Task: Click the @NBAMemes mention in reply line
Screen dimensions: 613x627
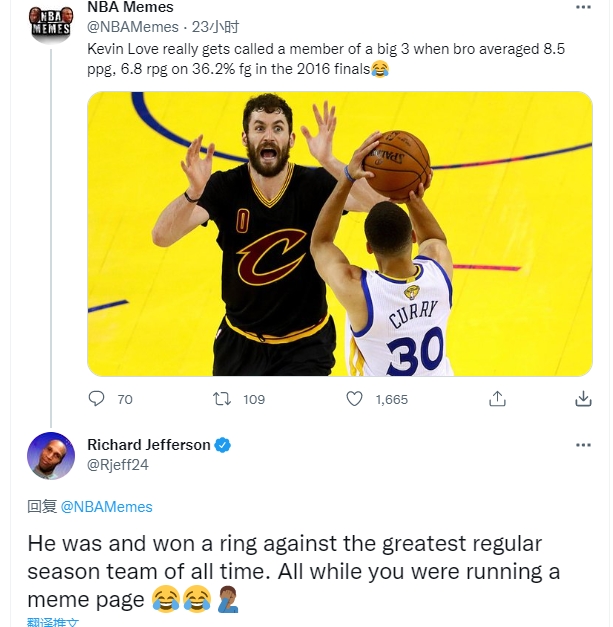Action: [107, 507]
